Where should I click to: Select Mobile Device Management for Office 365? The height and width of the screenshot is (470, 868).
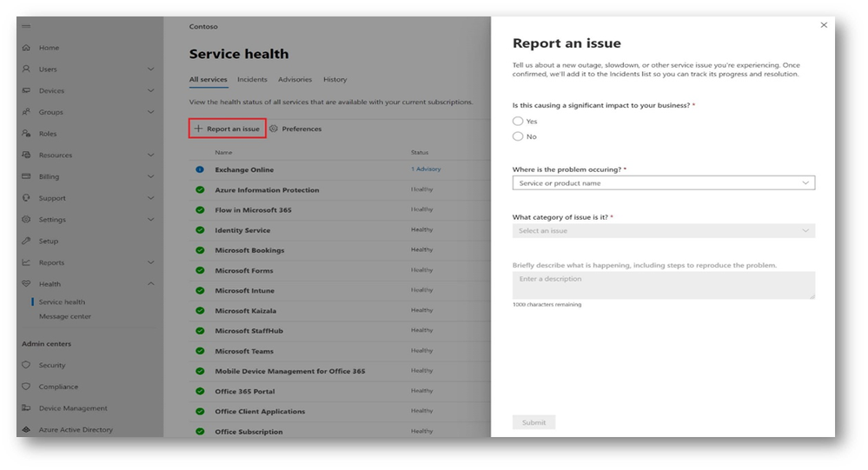click(340, 371)
